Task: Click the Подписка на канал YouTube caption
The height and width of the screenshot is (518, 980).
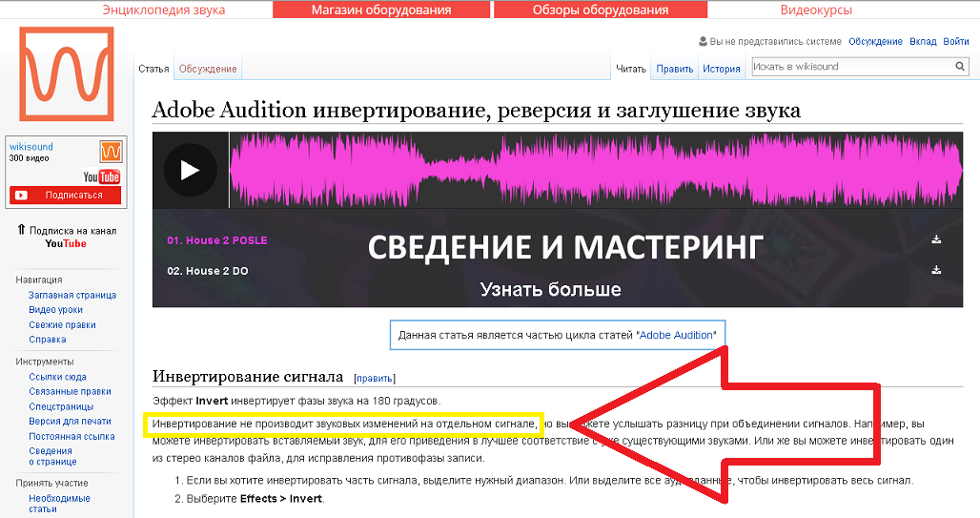Action: pyautogui.click(x=67, y=238)
